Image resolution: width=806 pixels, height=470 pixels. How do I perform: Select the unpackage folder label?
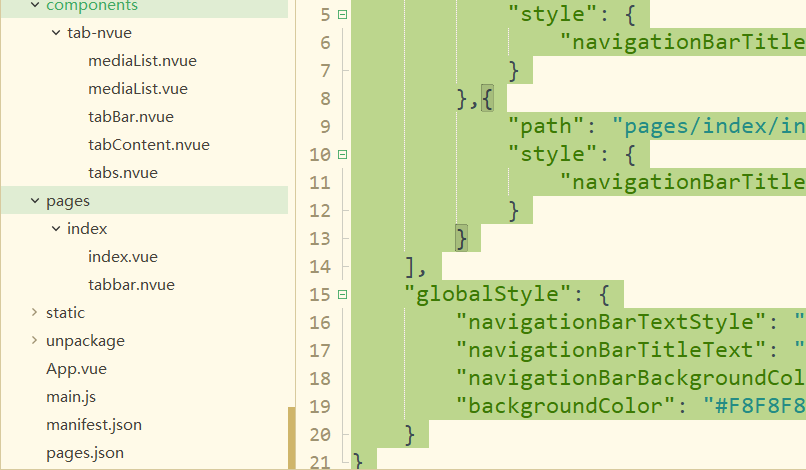tap(85, 341)
